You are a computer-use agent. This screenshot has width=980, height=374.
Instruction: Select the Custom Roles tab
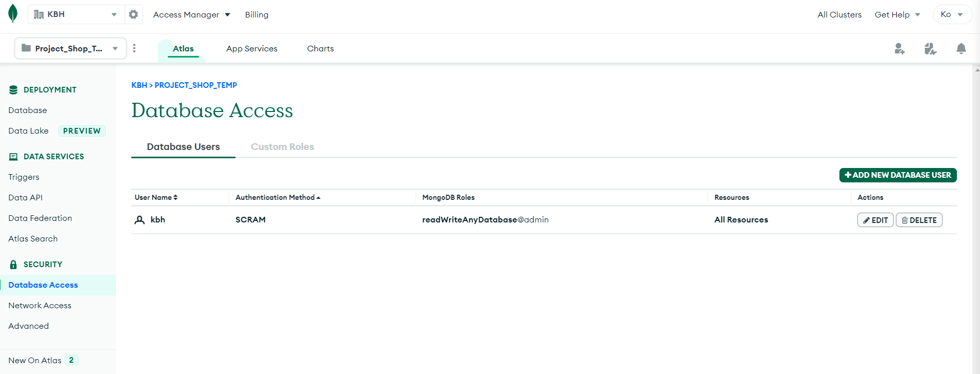click(282, 146)
